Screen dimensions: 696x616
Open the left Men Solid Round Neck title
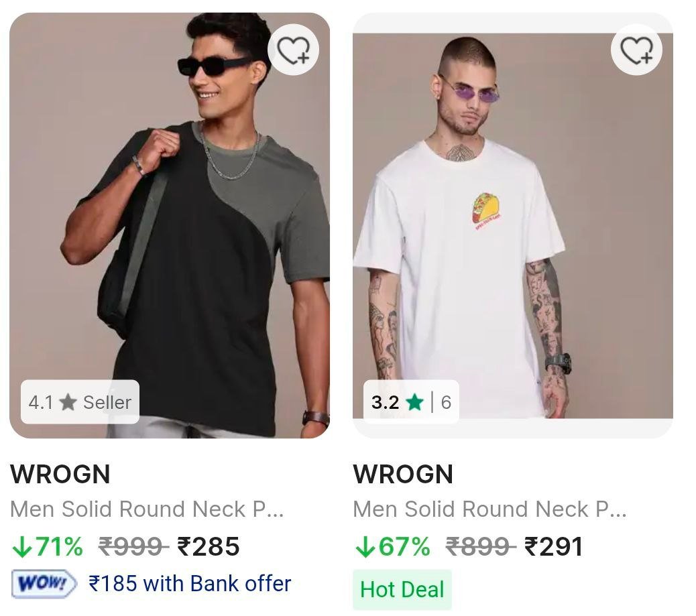coord(147,509)
